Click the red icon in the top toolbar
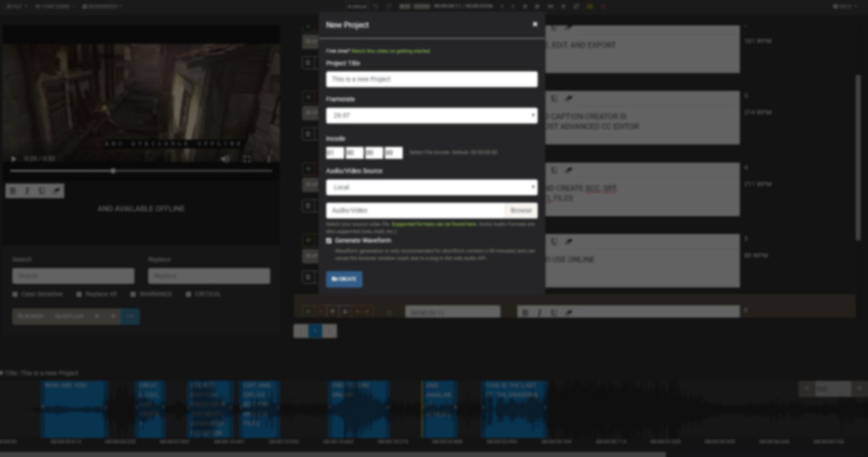This screenshot has height=457, width=868. 603,6
